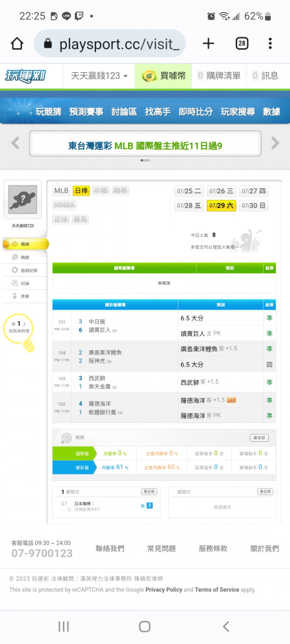This screenshot has height=644, width=290.
Task: Open 數據 data menu
Action: (x=271, y=111)
